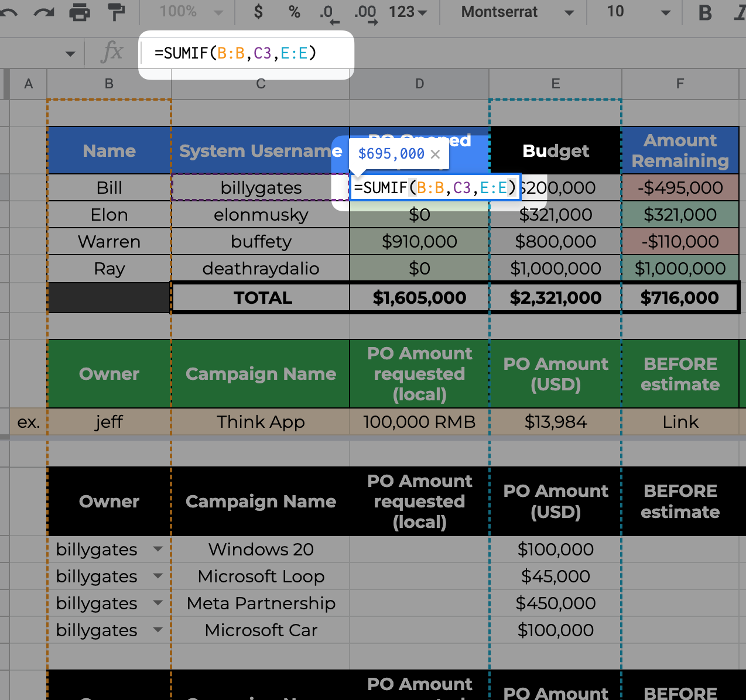Click the 'Bill' name cell
This screenshot has width=746, height=700.
[x=109, y=187]
